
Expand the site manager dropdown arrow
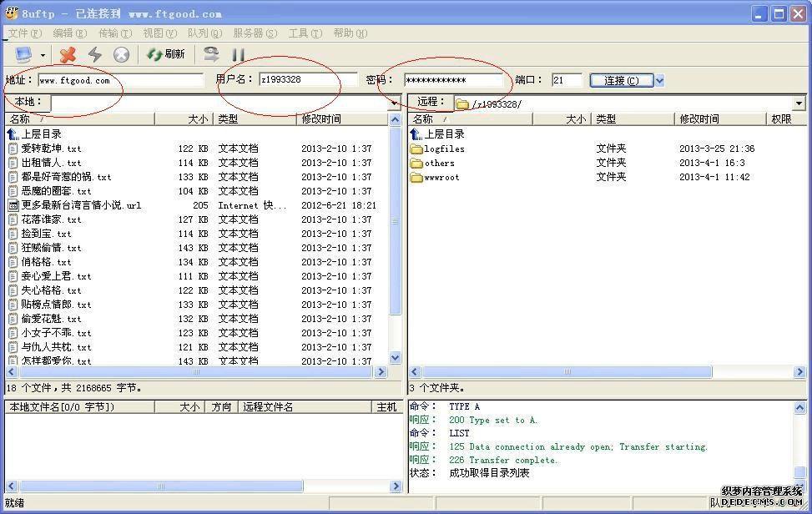point(43,56)
